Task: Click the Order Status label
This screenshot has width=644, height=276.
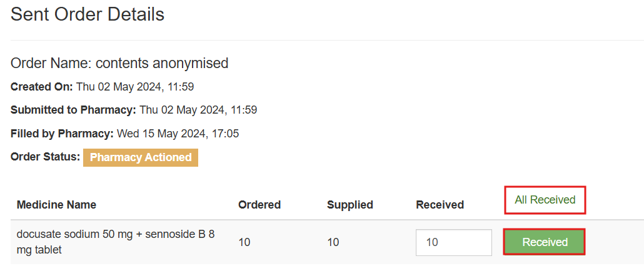Action: pyautogui.click(x=45, y=157)
